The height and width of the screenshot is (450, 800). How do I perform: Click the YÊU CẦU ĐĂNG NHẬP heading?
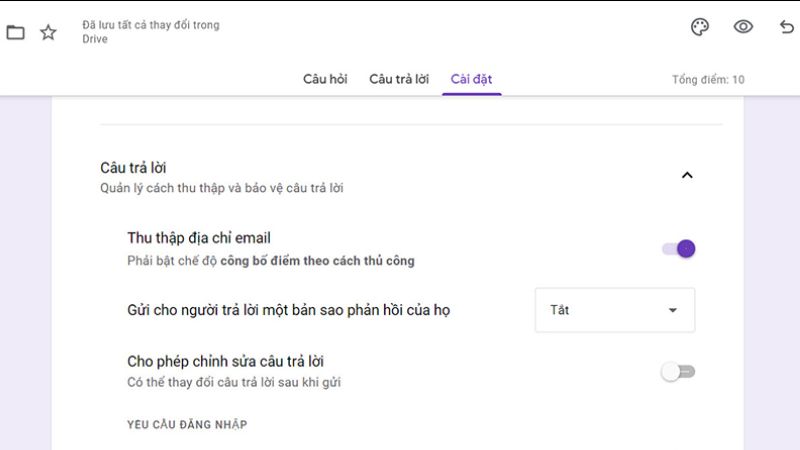187,425
